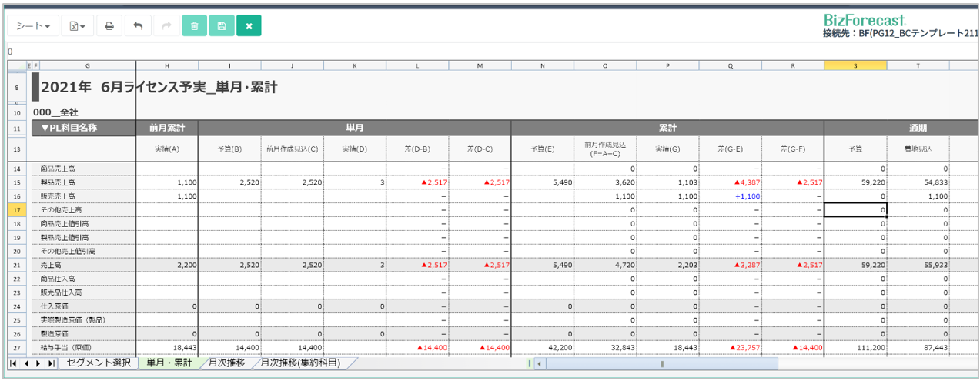Click the print icon in toolbar
The width and height of the screenshot is (980, 381).
coord(109,26)
